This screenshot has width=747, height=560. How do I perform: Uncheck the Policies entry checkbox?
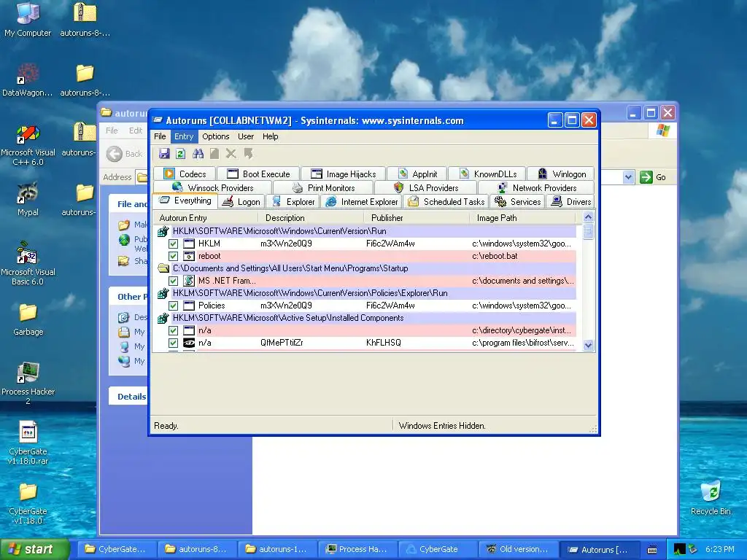[174, 306]
